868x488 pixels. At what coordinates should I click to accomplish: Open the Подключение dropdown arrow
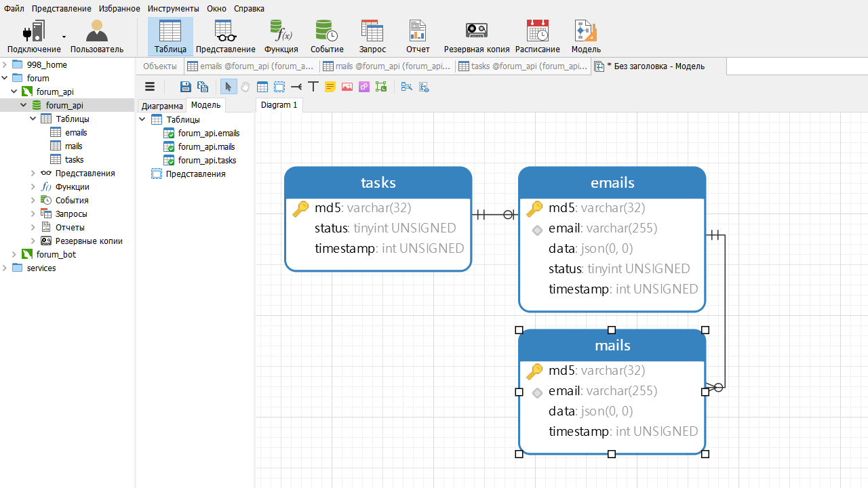click(64, 37)
